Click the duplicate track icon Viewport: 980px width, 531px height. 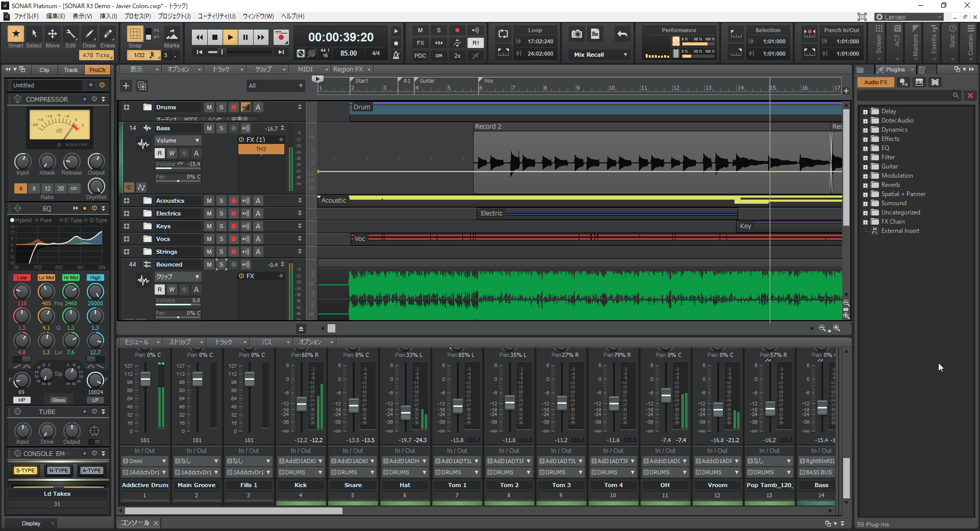pyautogui.click(x=142, y=86)
